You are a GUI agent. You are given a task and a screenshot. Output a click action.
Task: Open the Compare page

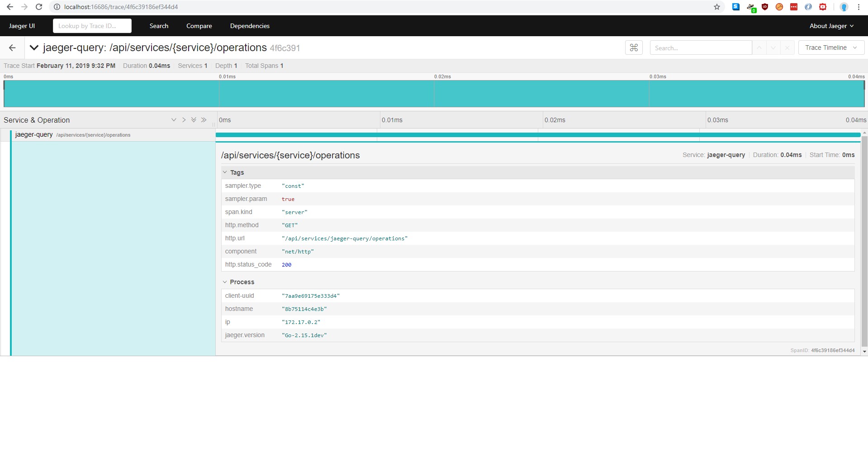tap(199, 26)
